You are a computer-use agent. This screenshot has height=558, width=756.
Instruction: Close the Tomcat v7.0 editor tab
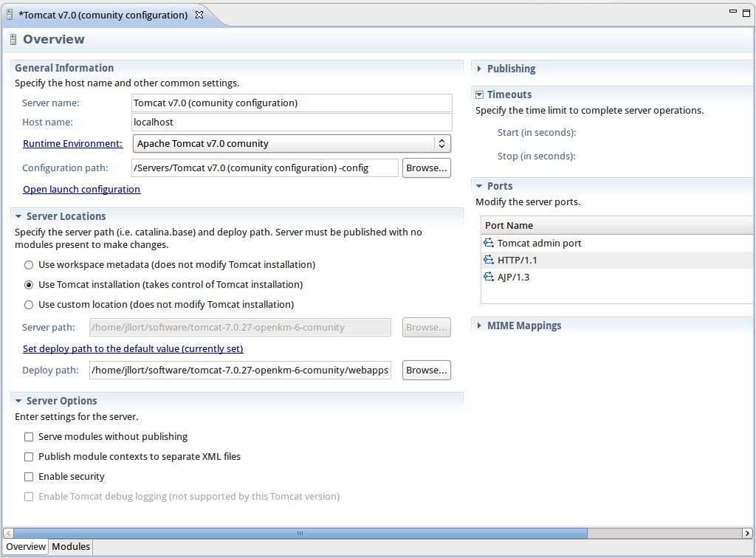[x=199, y=15]
